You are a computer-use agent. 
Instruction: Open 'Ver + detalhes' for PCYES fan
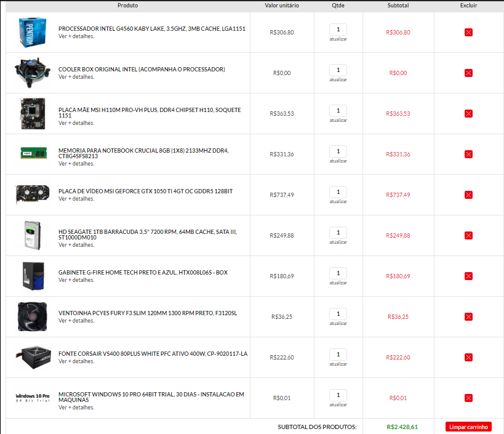click(x=76, y=321)
